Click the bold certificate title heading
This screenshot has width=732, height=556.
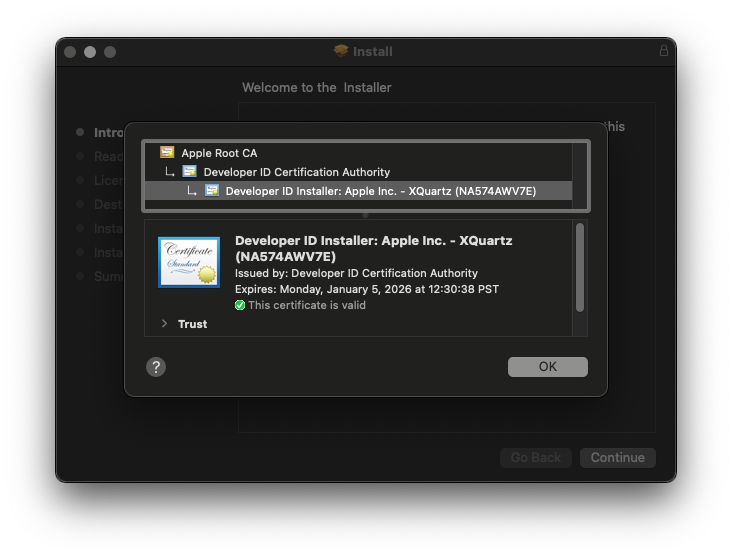tap(373, 248)
